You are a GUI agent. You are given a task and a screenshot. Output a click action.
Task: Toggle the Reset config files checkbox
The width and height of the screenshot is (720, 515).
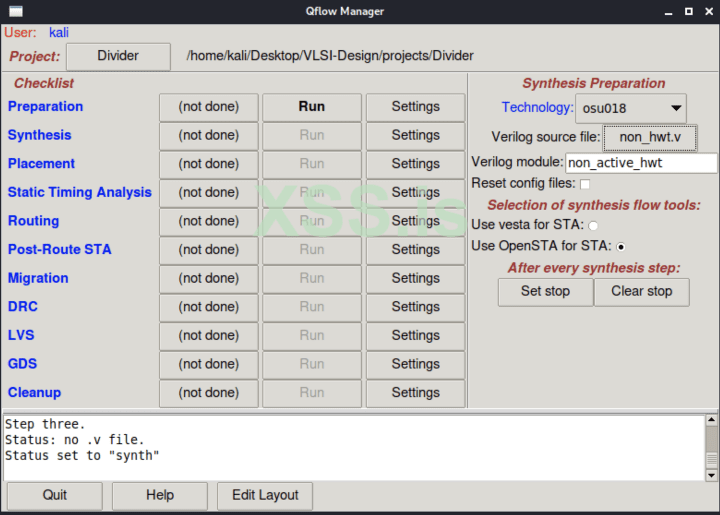[585, 184]
